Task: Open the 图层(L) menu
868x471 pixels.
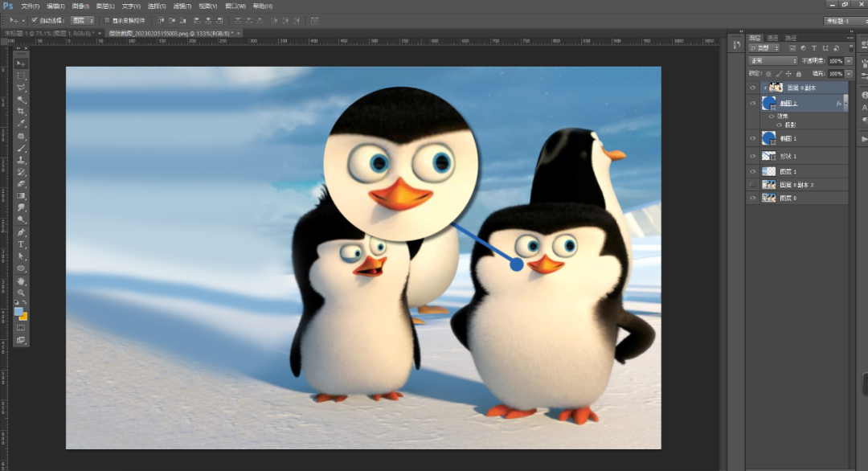Action: [105, 6]
